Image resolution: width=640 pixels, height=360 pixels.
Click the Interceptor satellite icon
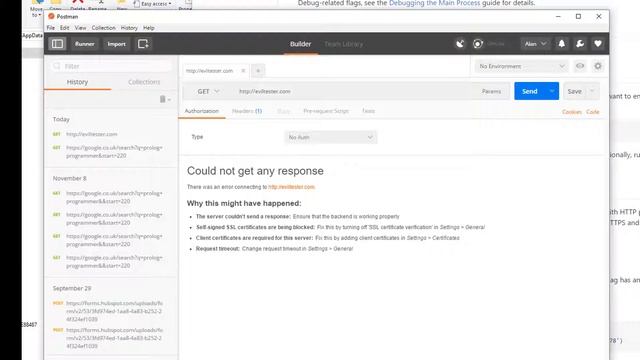(x=460, y=44)
